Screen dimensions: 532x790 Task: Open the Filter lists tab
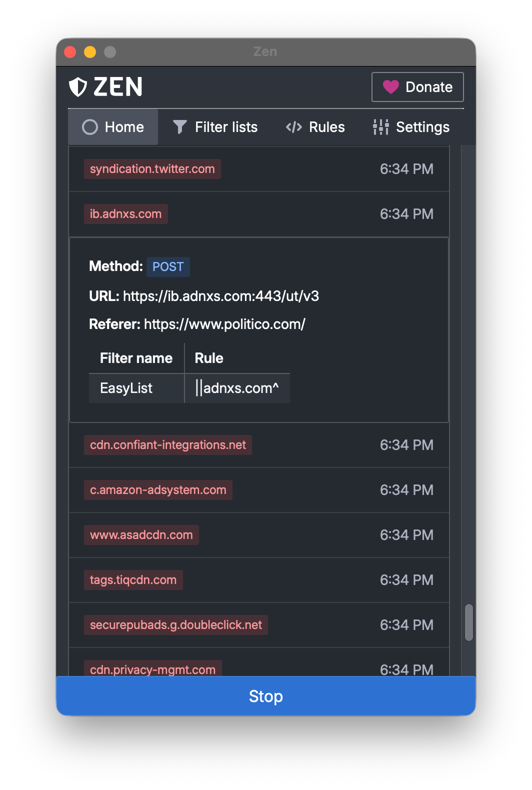215,127
